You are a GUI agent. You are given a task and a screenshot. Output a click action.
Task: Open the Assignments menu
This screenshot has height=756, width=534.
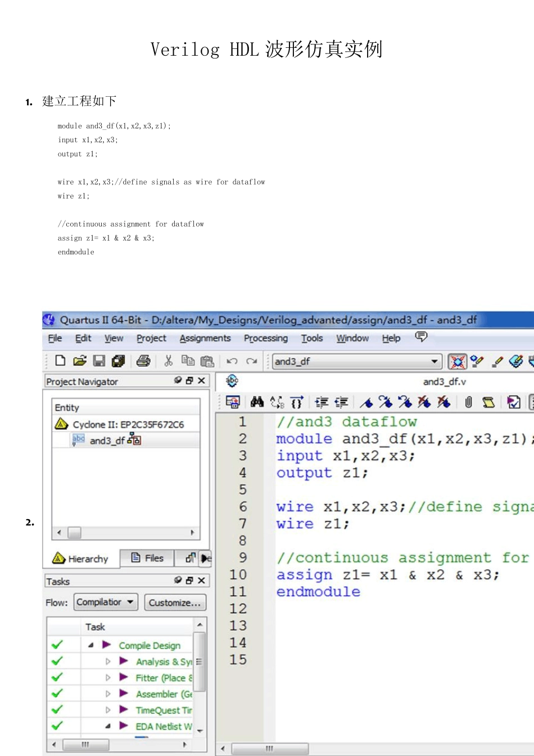coord(205,338)
